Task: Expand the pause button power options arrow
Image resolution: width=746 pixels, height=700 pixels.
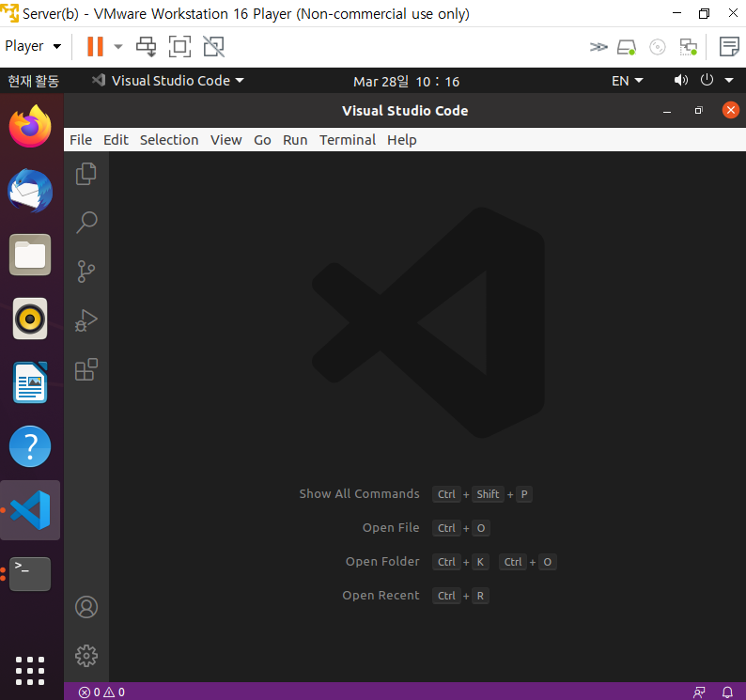Action: [118, 47]
